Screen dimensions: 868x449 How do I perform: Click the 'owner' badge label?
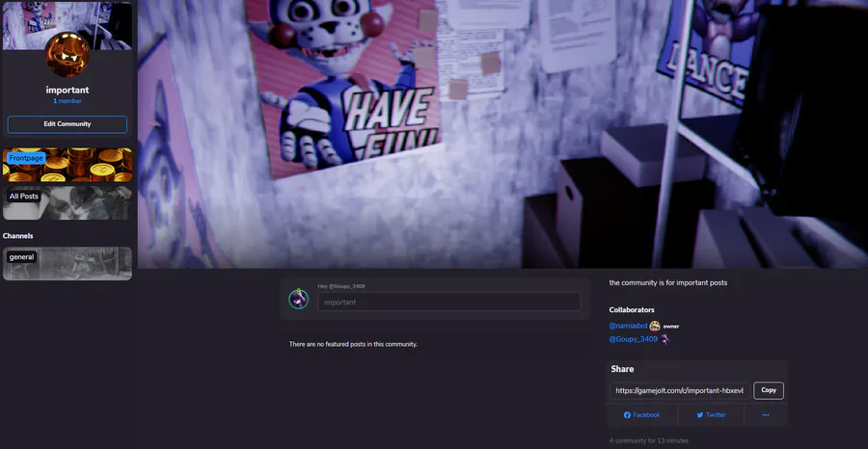click(671, 327)
